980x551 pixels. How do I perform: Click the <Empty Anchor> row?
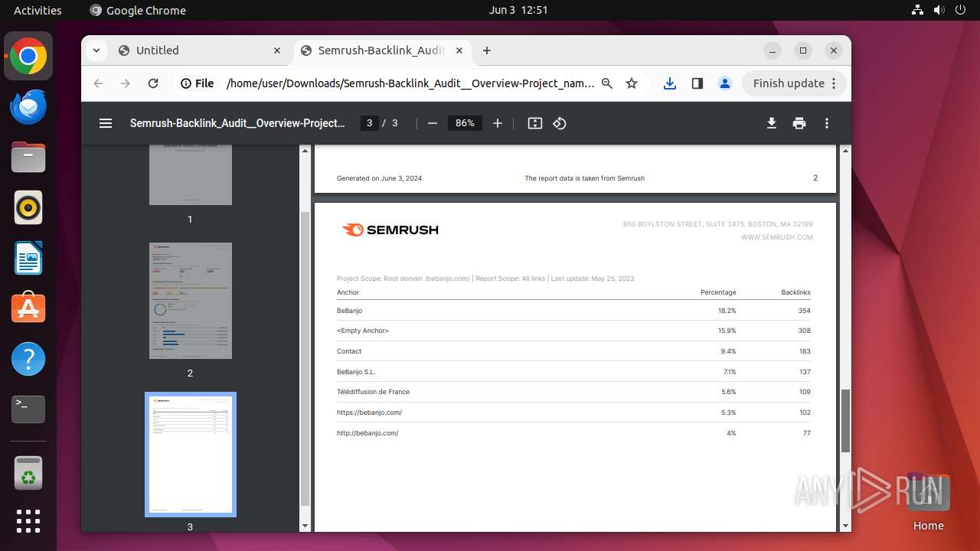tap(573, 331)
